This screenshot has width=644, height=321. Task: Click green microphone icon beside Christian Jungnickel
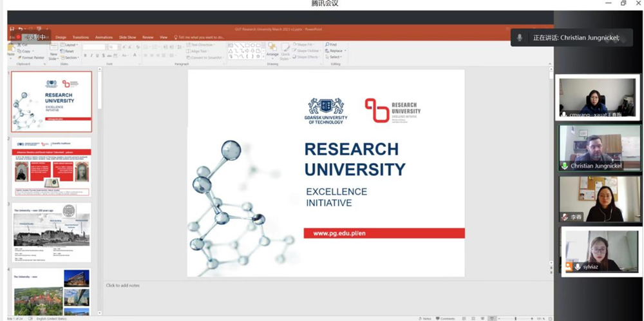coord(565,166)
